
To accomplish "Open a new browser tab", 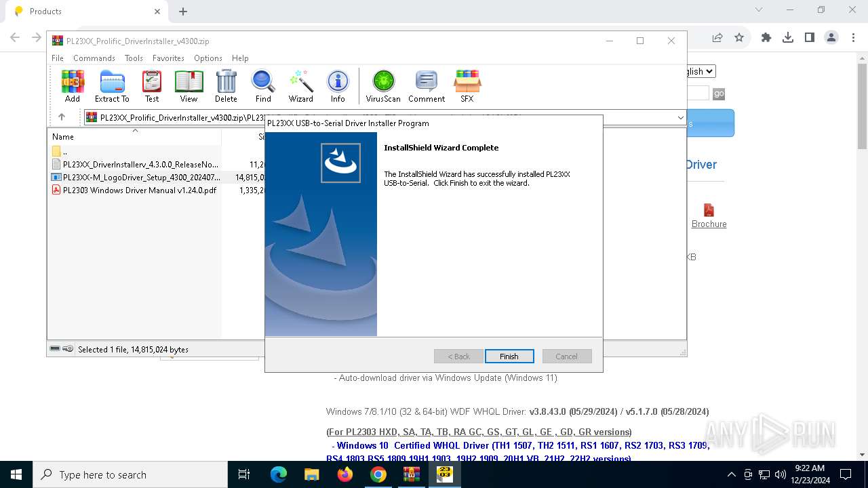I will point(183,12).
